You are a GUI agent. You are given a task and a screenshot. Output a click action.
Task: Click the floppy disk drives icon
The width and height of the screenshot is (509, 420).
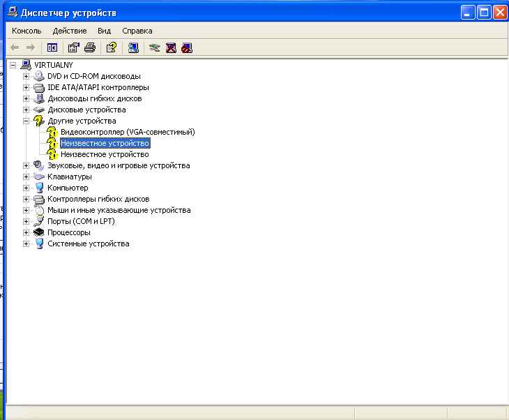coord(39,98)
